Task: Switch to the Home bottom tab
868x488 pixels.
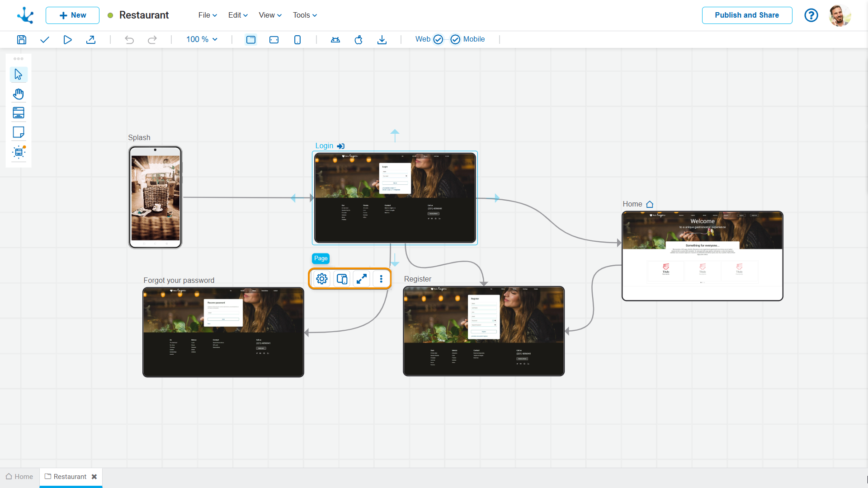Action: click(x=19, y=477)
